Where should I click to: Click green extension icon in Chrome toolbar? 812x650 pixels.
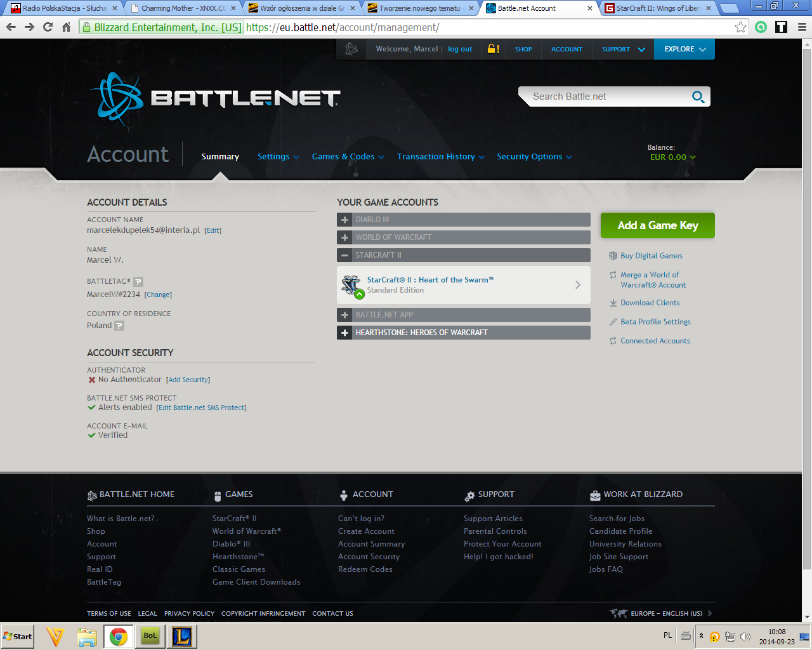tap(761, 27)
